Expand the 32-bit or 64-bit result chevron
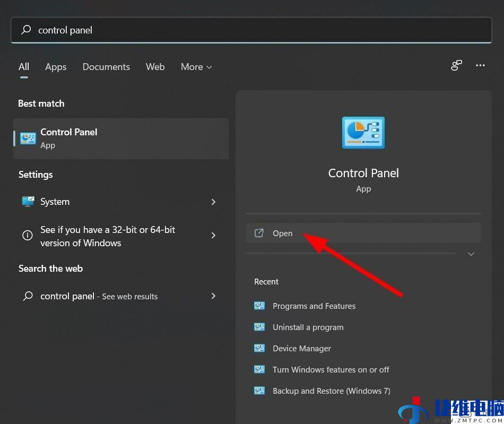The image size is (504, 424). click(x=213, y=235)
